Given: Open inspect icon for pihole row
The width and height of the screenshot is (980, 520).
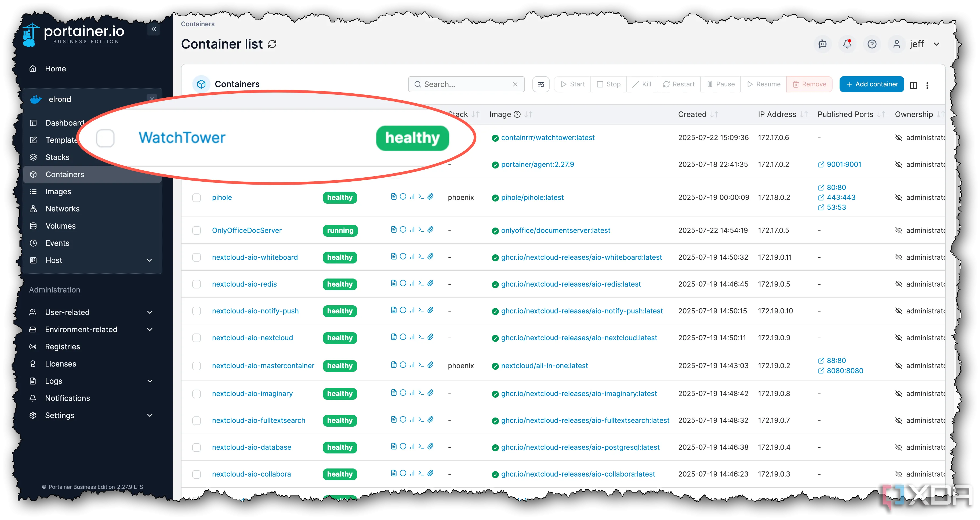Looking at the screenshot, I should pyautogui.click(x=403, y=196).
